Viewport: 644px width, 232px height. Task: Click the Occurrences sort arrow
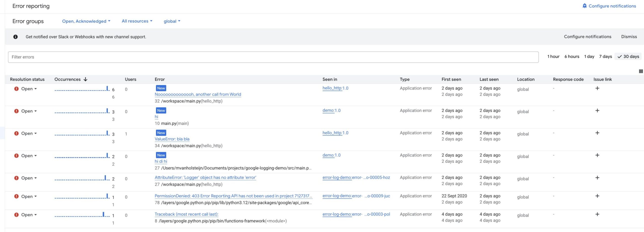coord(86,79)
